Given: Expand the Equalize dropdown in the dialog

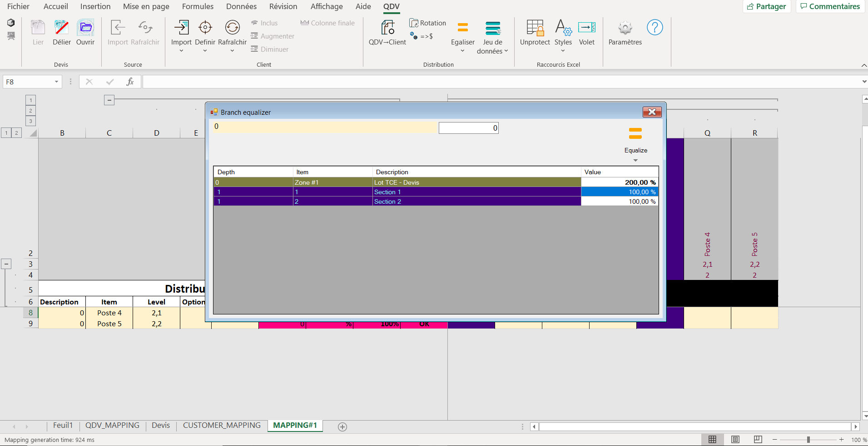Looking at the screenshot, I should [635, 160].
